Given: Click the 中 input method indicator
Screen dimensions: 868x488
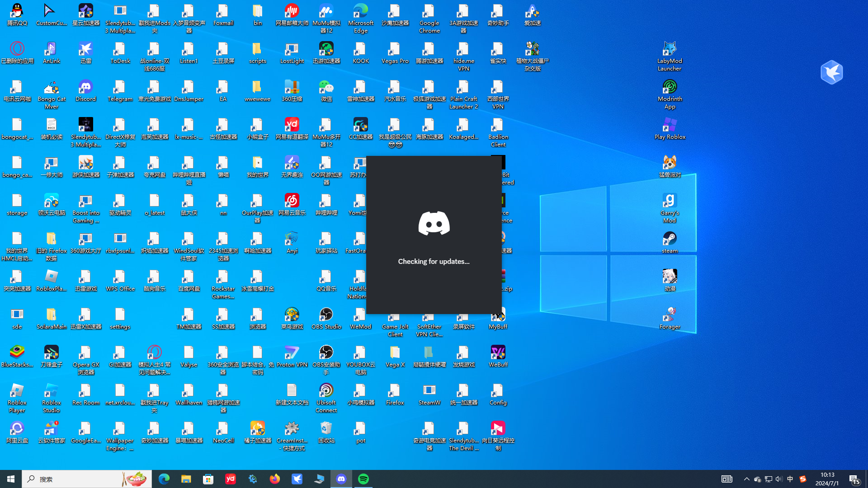Looking at the screenshot, I should click(790, 479).
